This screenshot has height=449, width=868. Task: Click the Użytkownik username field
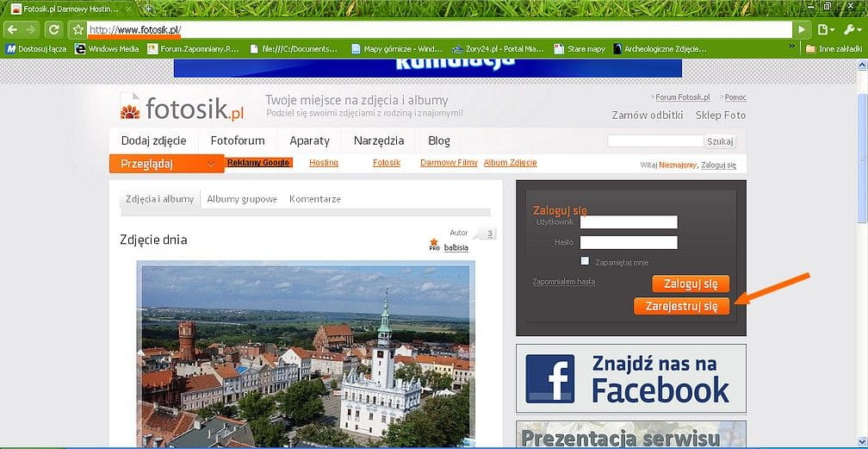(x=629, y=222)
